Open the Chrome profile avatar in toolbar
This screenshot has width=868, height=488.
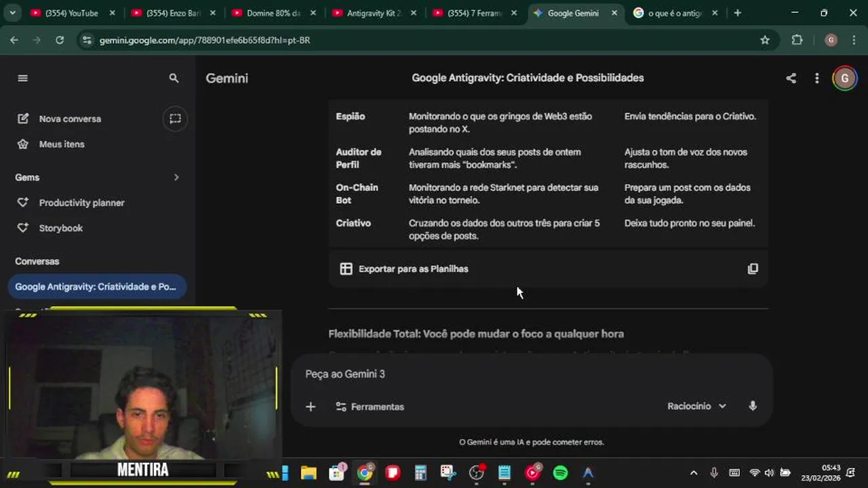pos(831,40)
